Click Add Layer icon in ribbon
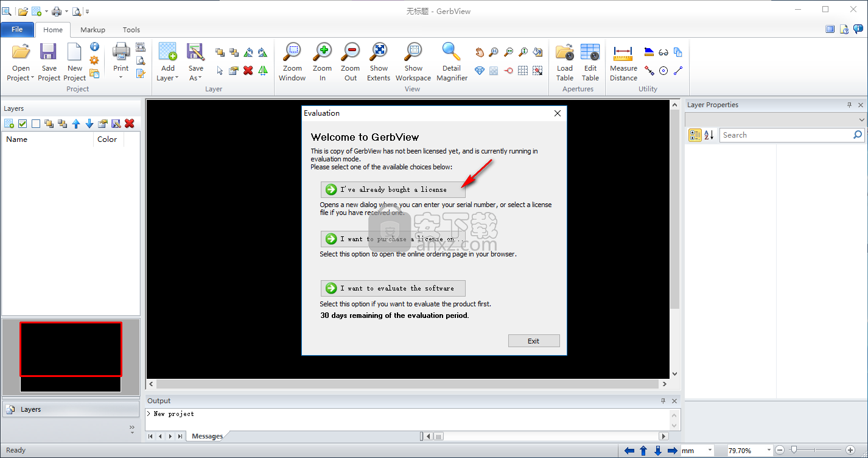The height and width of the screenshot is (458, 868). point(167,52)
